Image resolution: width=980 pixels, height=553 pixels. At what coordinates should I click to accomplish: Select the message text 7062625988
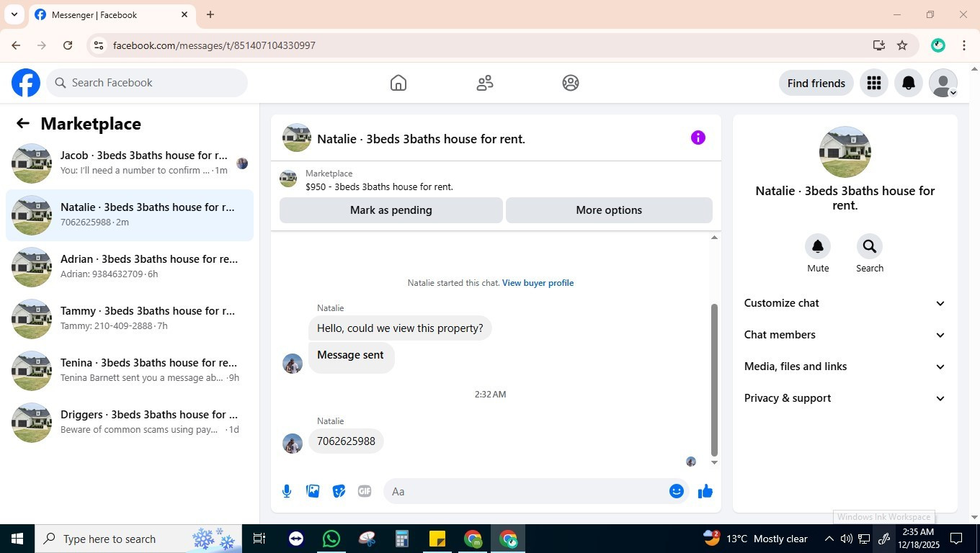[346, 441]
